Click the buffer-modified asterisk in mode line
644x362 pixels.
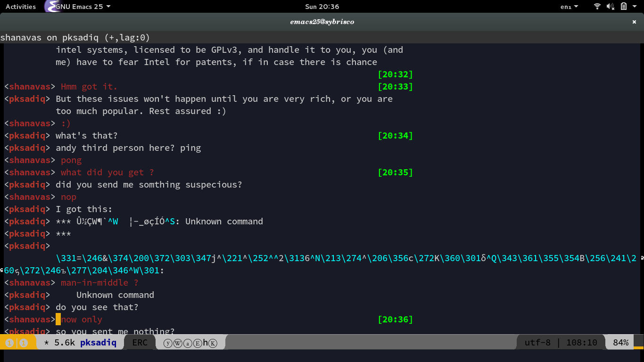[46, 343]
